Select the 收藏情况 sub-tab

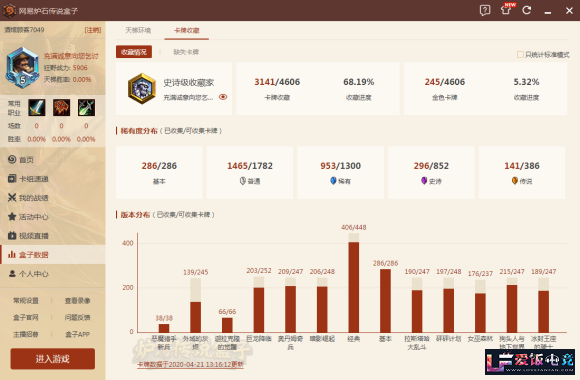pyautogui.click(x=134, y=52)
